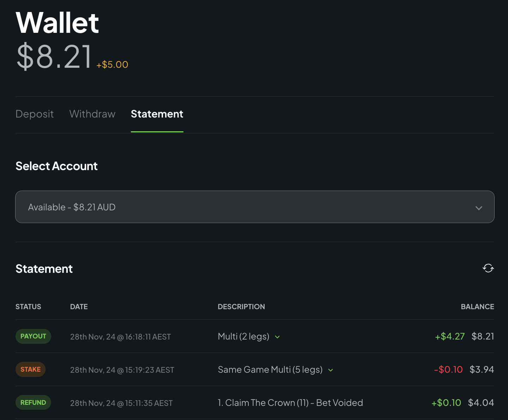Click the $4.04 running balance
This screenshot has width=508, height=420.
tap(481, 403)
